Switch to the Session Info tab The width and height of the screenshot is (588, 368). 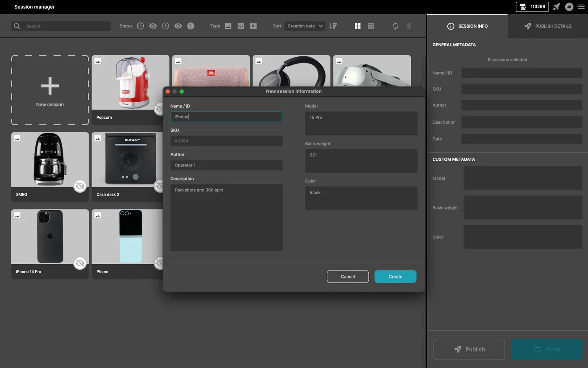coord(467,26)
